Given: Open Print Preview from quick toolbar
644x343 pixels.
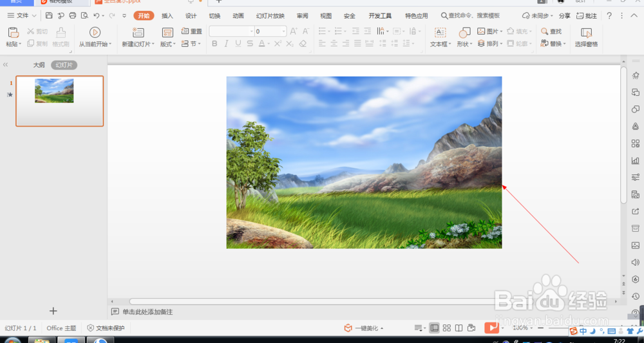Looking at the screenshot, I should coord(84,15).
